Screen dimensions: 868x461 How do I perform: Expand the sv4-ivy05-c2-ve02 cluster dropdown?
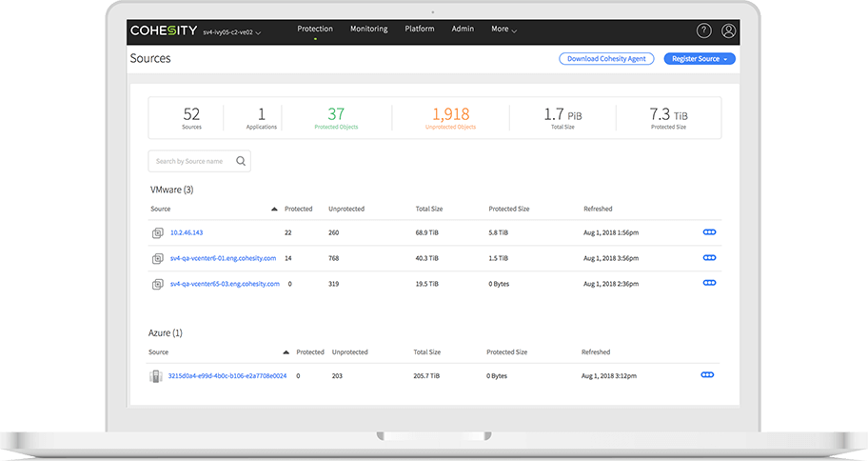(232, 32)
